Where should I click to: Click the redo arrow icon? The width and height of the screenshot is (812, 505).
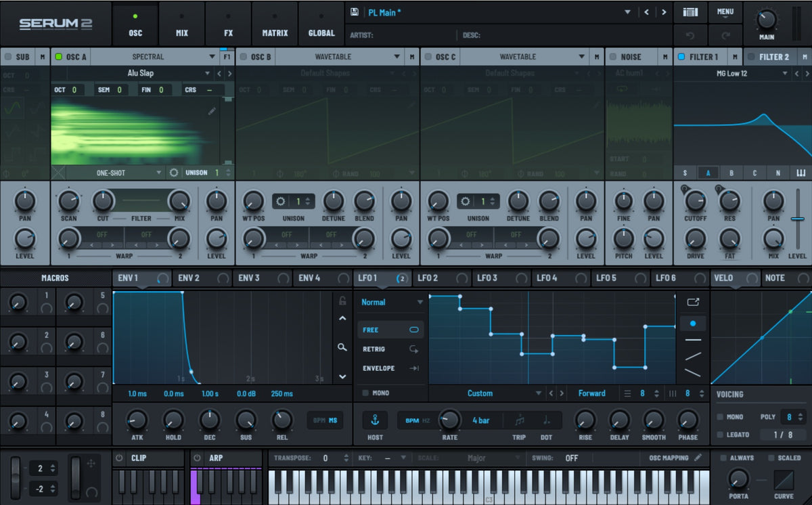pos(725,35)
